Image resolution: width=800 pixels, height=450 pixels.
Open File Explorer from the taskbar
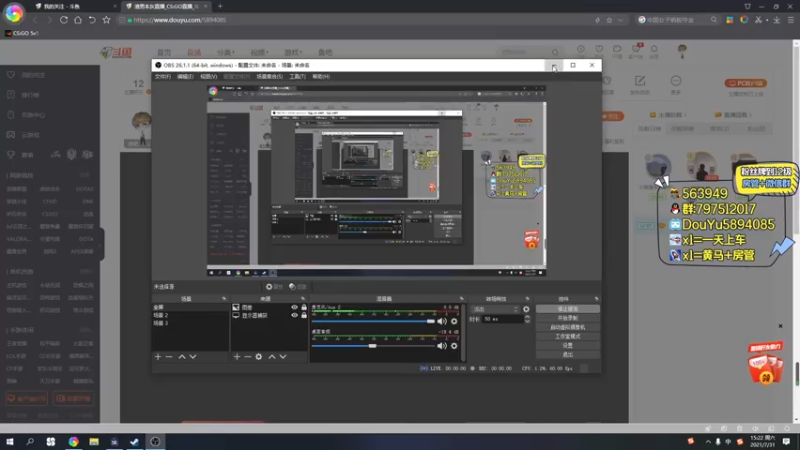pyautogui.click(x=94, y=442)
